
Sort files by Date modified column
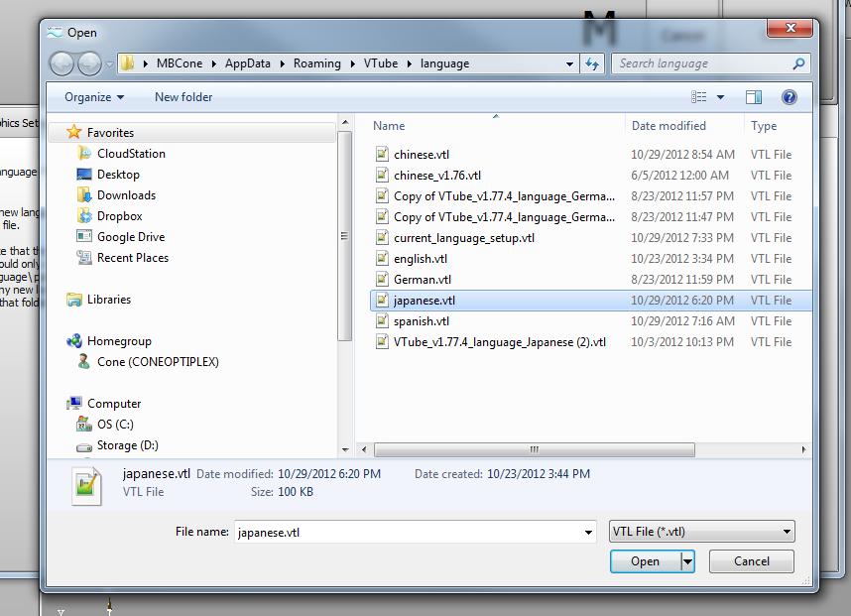click(669, 126)
